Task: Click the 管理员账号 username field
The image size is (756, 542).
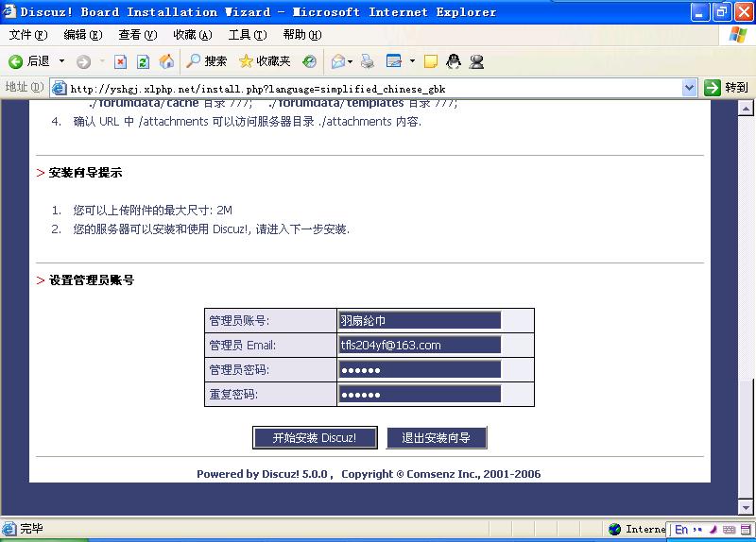Action: click(x=420, y=320)
